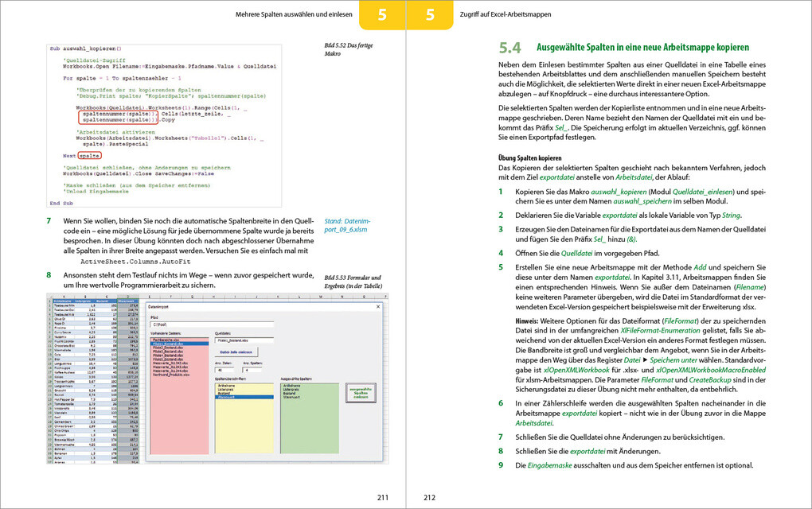
Task: Click green term 'XlFileFormat-Enumeration'
Action: (660, 331)
